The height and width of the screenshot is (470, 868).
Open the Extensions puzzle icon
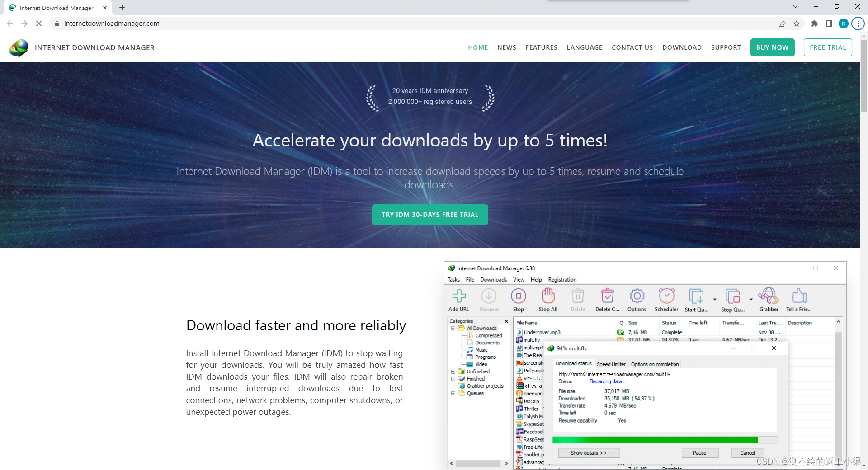pos(815,23)
